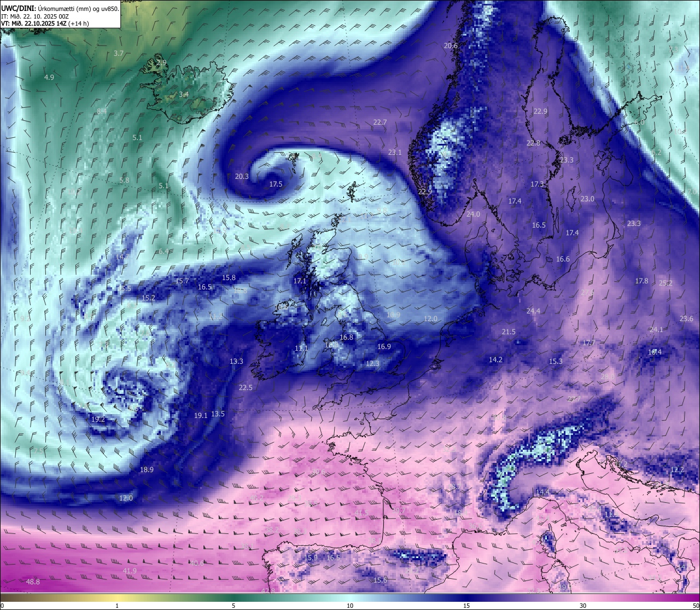
Task: Click the 15.8 value label
Action: click(x=229, y=278)
